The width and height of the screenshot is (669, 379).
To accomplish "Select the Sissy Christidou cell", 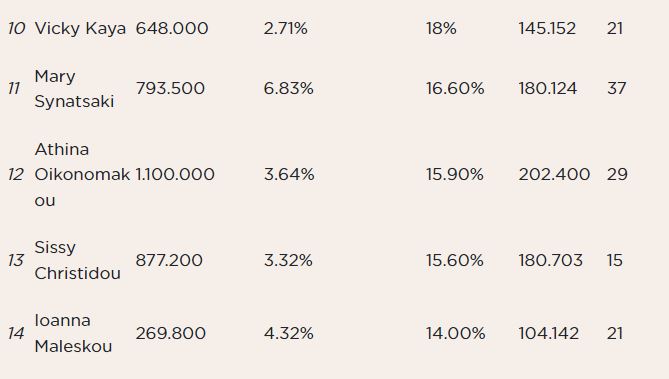I will click(x=77, y=260).
